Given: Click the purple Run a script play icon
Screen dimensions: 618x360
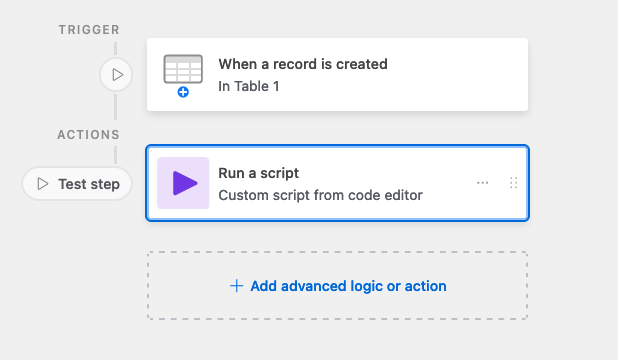Looking at the screenshot, I should (x=185, y=183).
